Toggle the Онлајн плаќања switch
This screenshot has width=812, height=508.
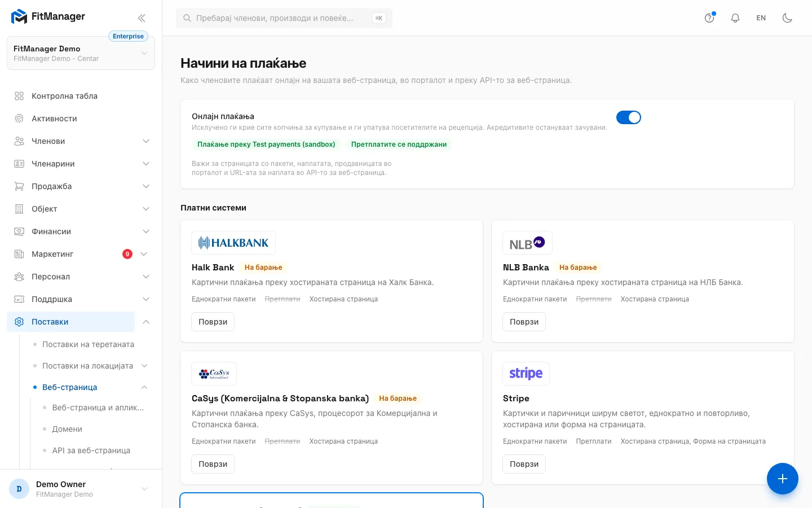tap(628, 117)
